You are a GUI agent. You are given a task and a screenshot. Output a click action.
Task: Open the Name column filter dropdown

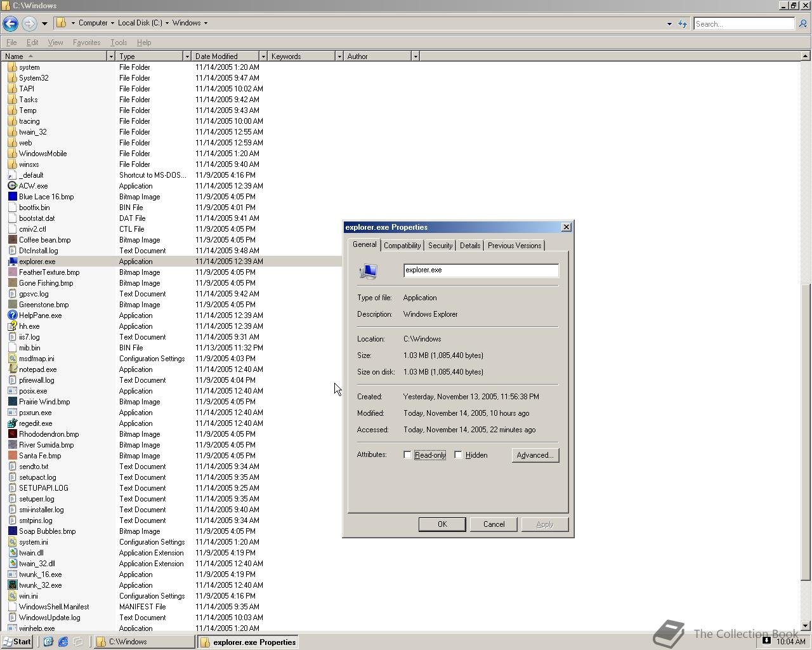tap(111, 56)
